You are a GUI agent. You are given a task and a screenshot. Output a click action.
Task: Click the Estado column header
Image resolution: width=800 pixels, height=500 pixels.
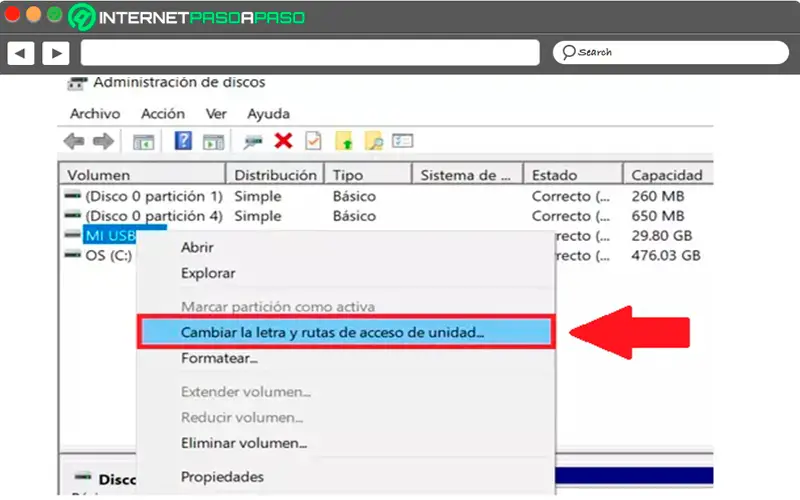click(573, 175)
